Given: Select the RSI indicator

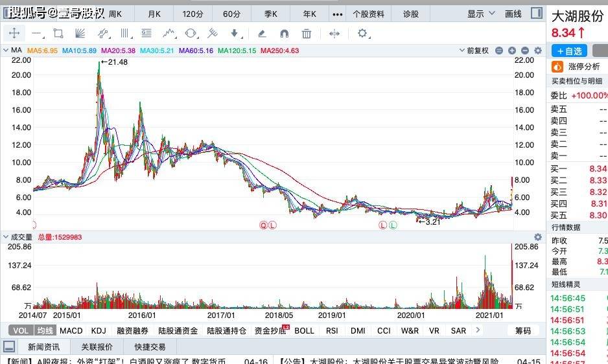Looking at the screenshot, I should click(331, 331).
